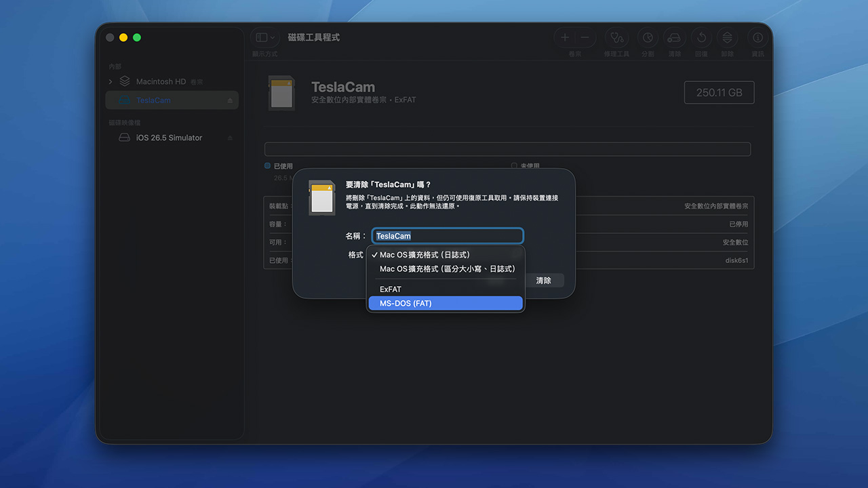The width and height of the screenshot is (868, 488).
Task: Eject the TeslaCam volume
Action: click(x=230, y=100)
